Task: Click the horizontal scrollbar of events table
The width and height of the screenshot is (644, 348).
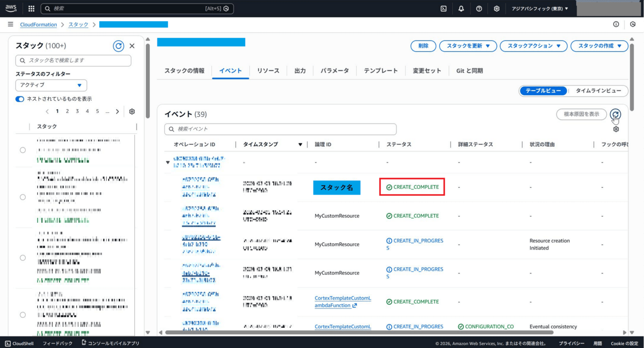Action: (x=359, y=332)
